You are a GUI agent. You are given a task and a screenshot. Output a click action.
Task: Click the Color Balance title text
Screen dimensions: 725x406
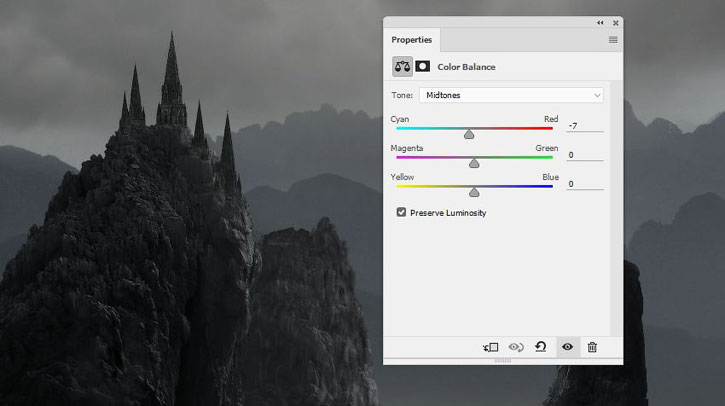466,67
